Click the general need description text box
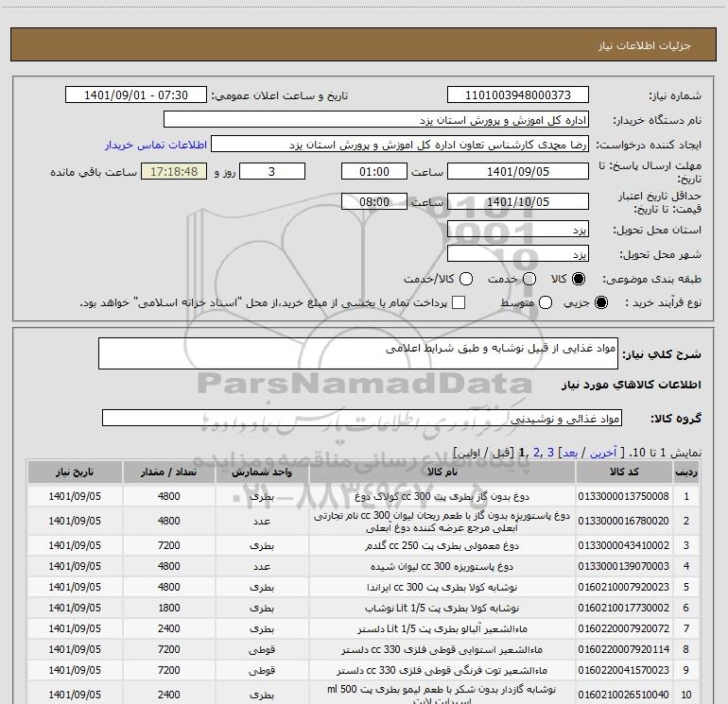The image size is (728, 704). pos(358,353)
